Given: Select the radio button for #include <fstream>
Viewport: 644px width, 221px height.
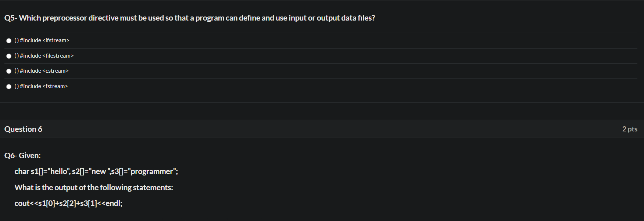Looking at the screenshot, I should 8,86.
